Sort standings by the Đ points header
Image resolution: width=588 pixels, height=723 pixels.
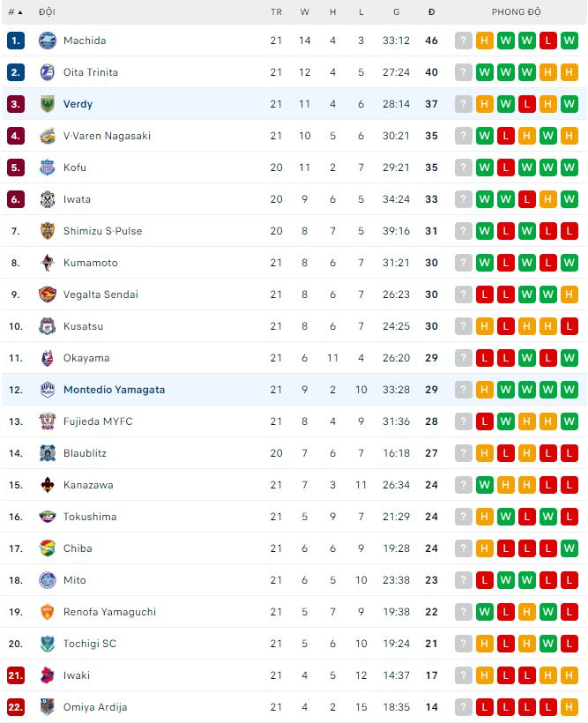point(431,12)
